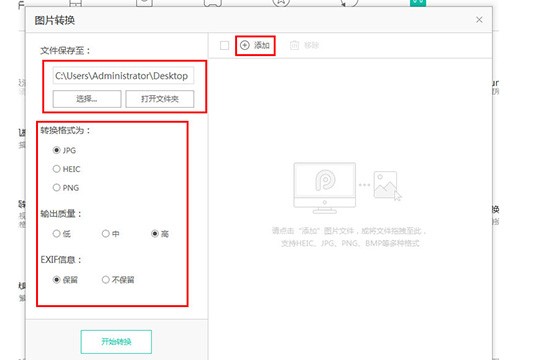
Task: Click the 添加 plus icon
Action: click(x=245, y=45)
